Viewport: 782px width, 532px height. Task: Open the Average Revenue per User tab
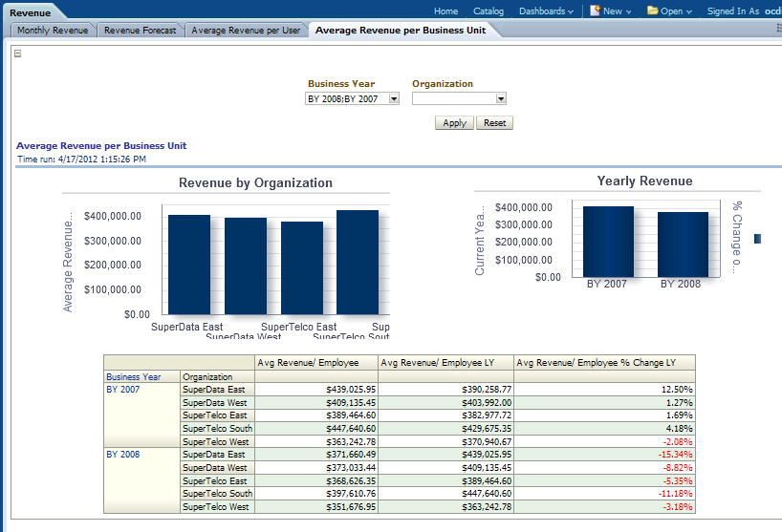point(246,31)
